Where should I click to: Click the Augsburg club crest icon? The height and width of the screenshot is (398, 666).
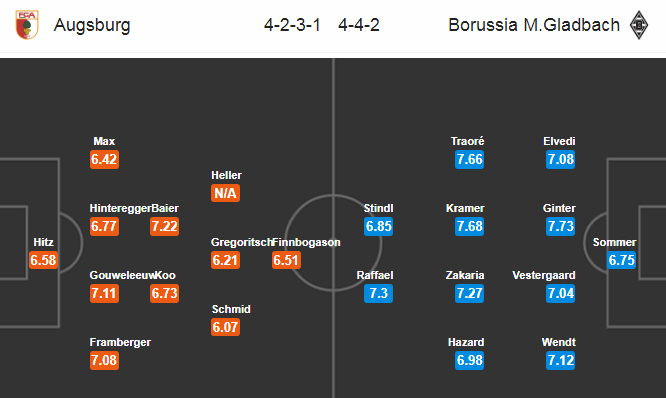[x=27, y=25]
